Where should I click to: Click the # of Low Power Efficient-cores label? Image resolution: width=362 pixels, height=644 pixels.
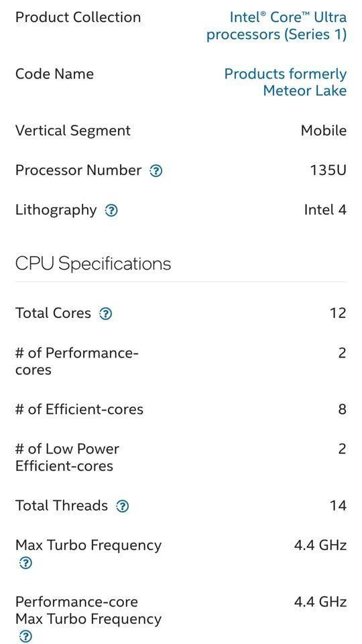tap(67, 457)
